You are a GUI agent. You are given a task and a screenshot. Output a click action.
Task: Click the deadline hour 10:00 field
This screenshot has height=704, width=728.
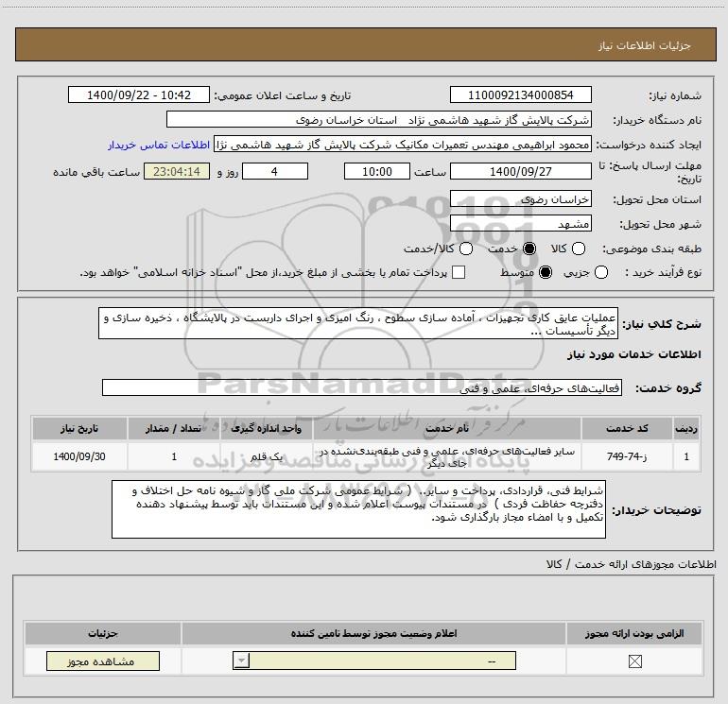(x=377, y=171)
